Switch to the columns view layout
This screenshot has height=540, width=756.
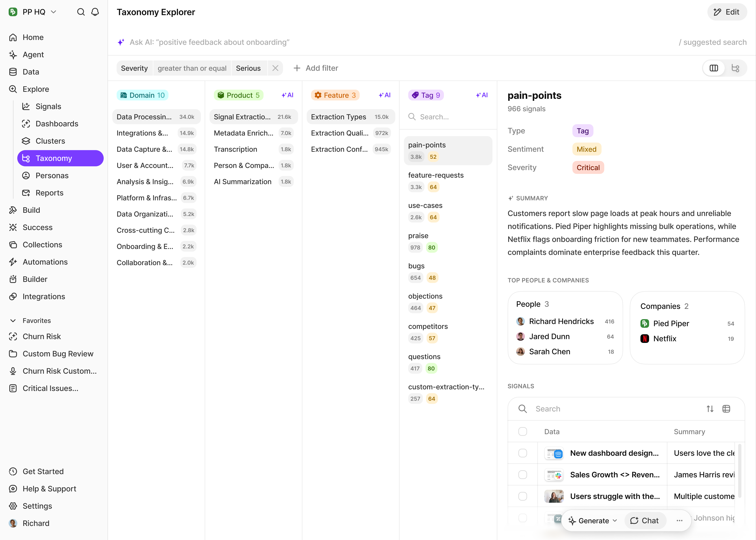(x=714, y=68)
